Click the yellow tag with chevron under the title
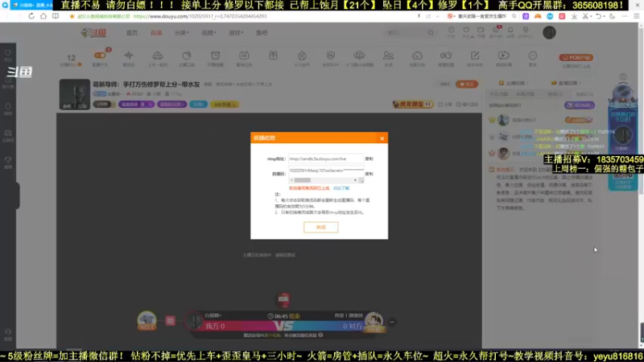Image resolution: width=644 pixels, height=362 pixels. coord(225,105)
